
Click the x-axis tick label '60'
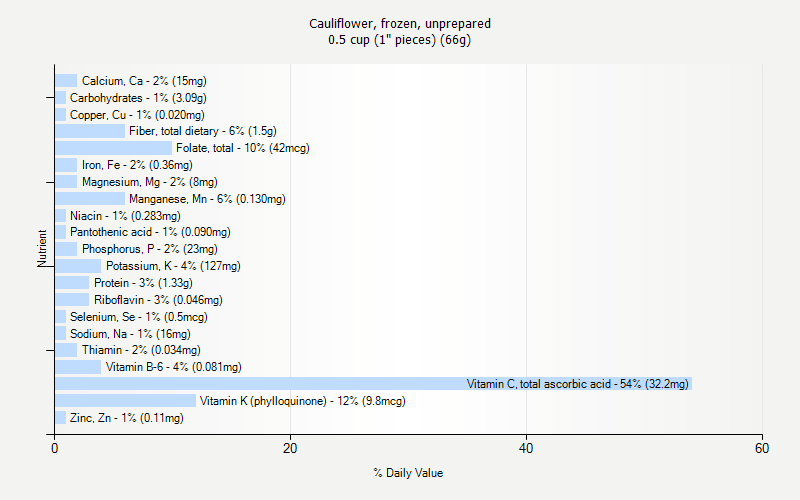coord(762,448)
